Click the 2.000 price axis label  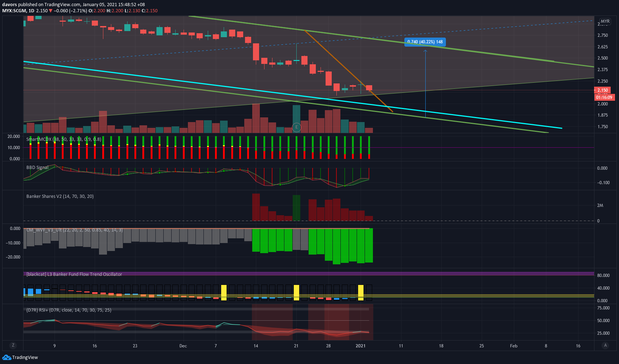(x=603, y=104)
